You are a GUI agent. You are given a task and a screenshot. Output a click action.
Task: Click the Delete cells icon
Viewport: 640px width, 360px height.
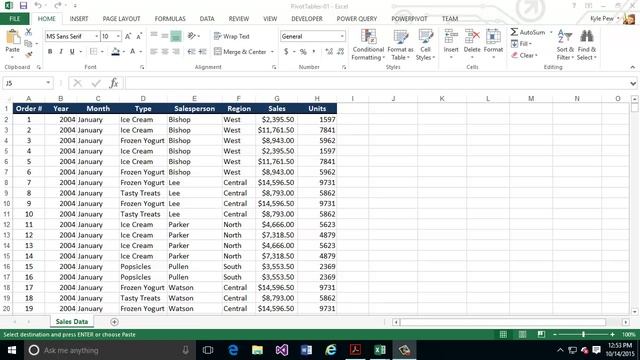pos(472,37)
